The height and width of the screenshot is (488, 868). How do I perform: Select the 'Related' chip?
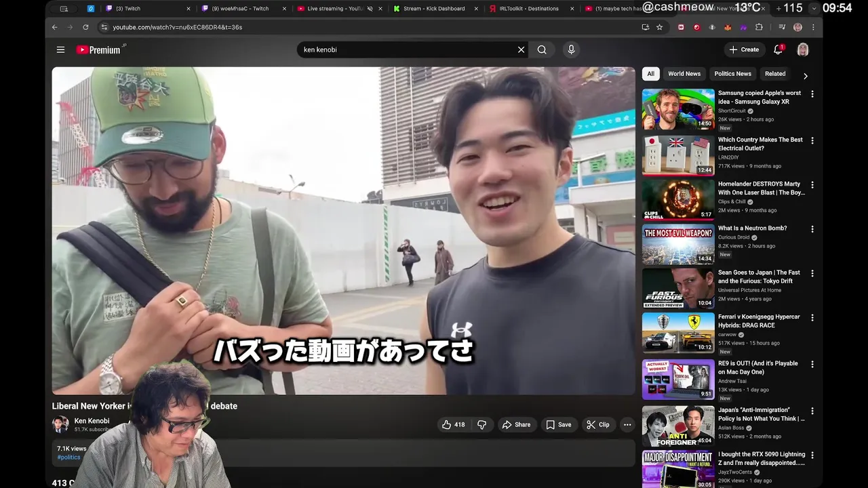tap(775, 74)
